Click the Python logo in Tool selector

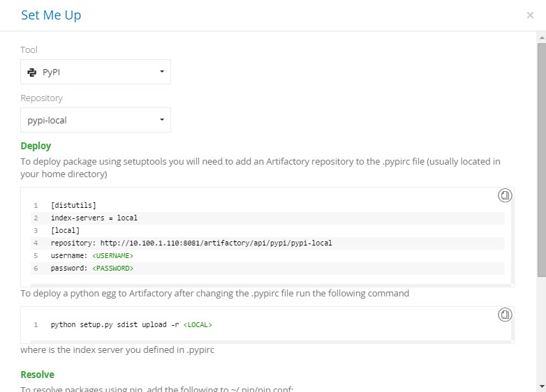(31, 72)
